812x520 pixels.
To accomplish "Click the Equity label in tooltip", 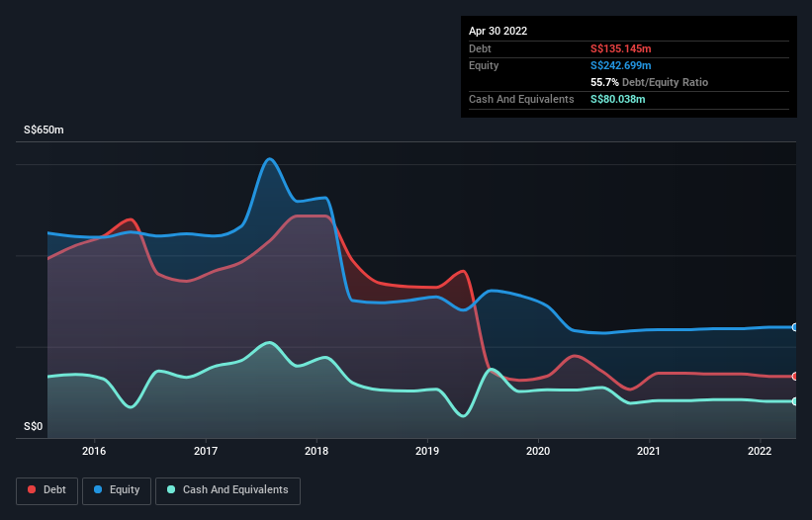I will point(484,65).
